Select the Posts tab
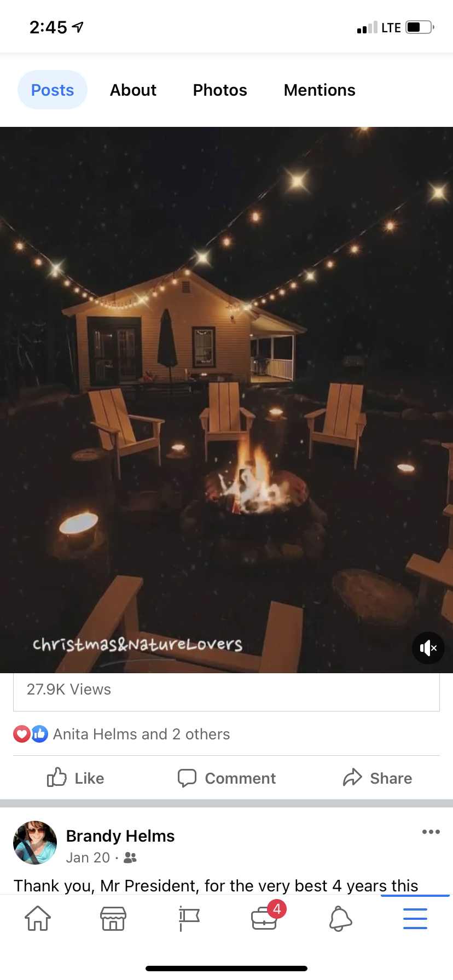This screenshot has width=453, height=980. 53,90
